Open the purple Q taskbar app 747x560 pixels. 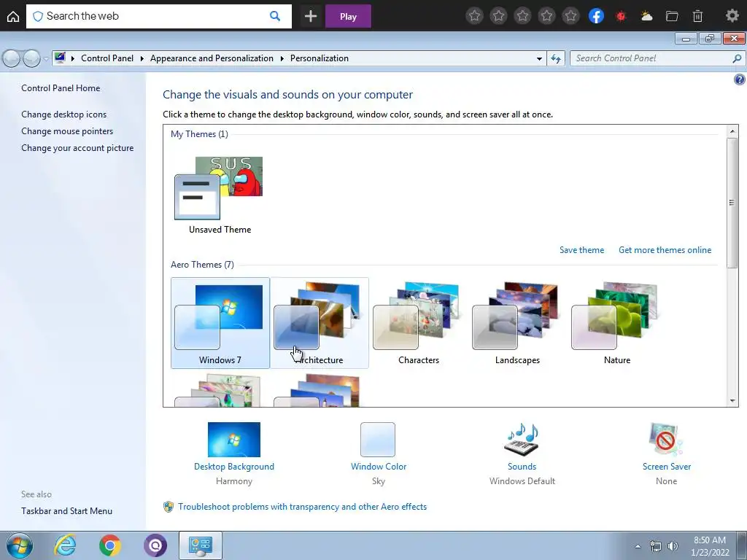click(155, 545)
